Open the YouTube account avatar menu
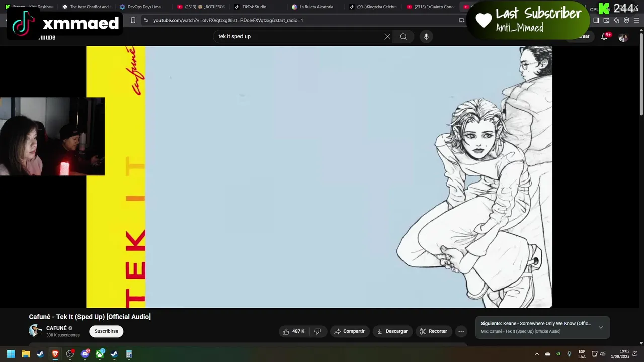The height and width of the screenshot is (362, 644). (623, 37)
